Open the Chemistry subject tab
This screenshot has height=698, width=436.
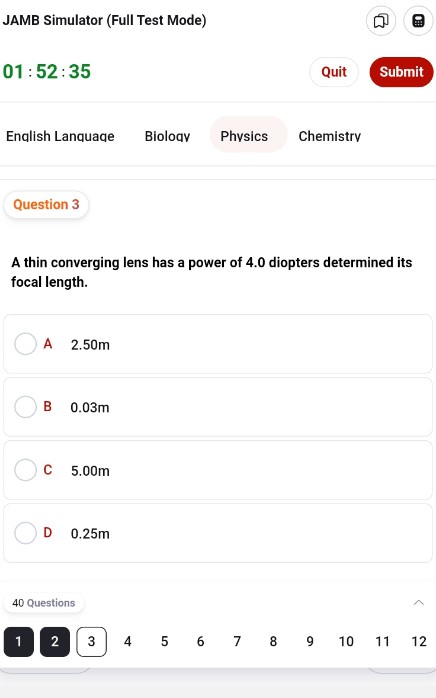pos(330,136)
